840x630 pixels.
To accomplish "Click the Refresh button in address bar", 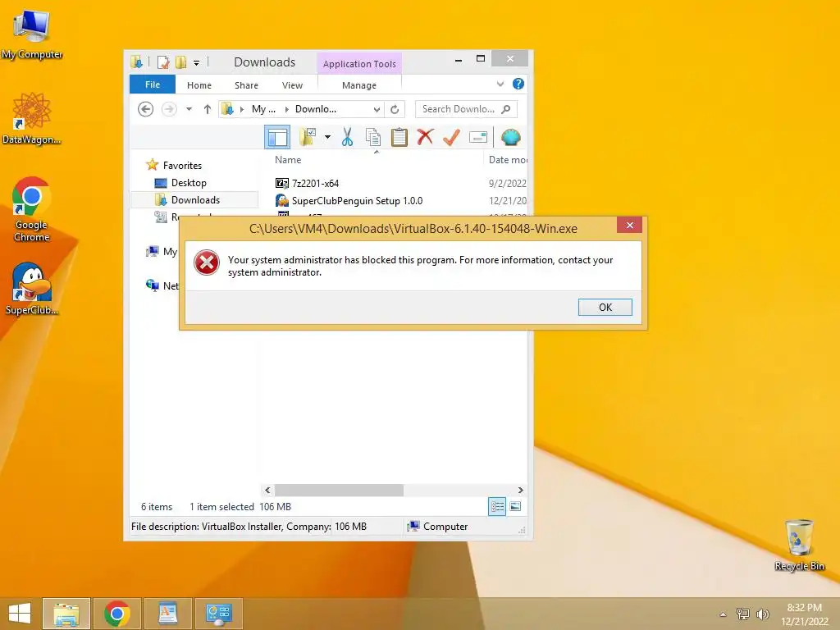I will pos(395,109).
